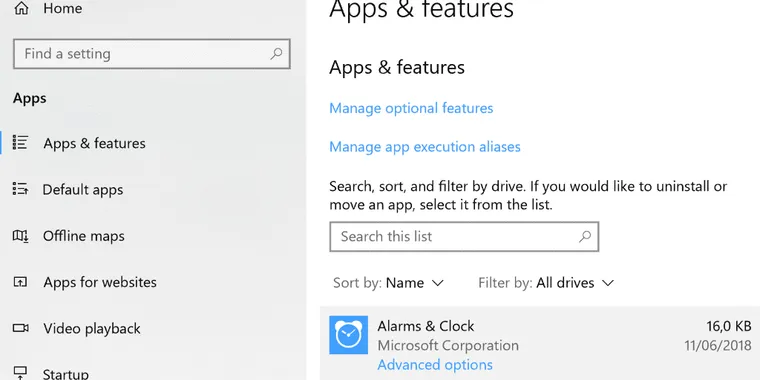Open the Sort by Name dropdown
760x380 pixels.
388,283
